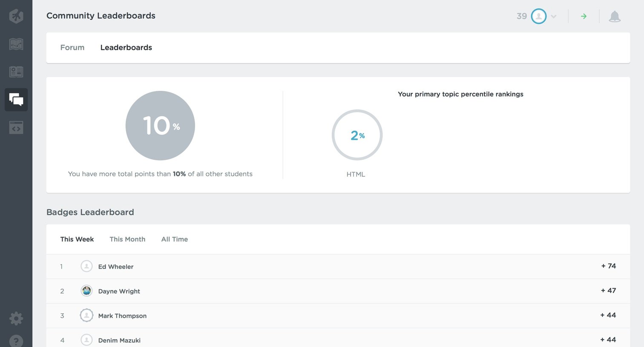Click the 'You have more total points' sentence

tap(160, 174)
